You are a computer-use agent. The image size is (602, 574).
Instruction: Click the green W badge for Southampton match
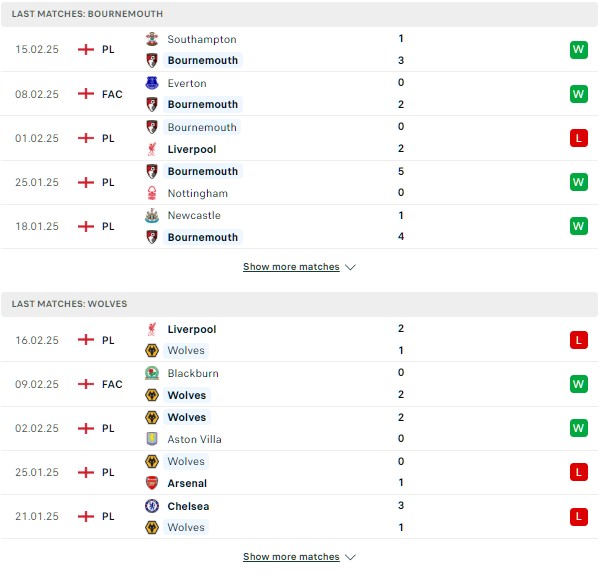pos(579,50)
